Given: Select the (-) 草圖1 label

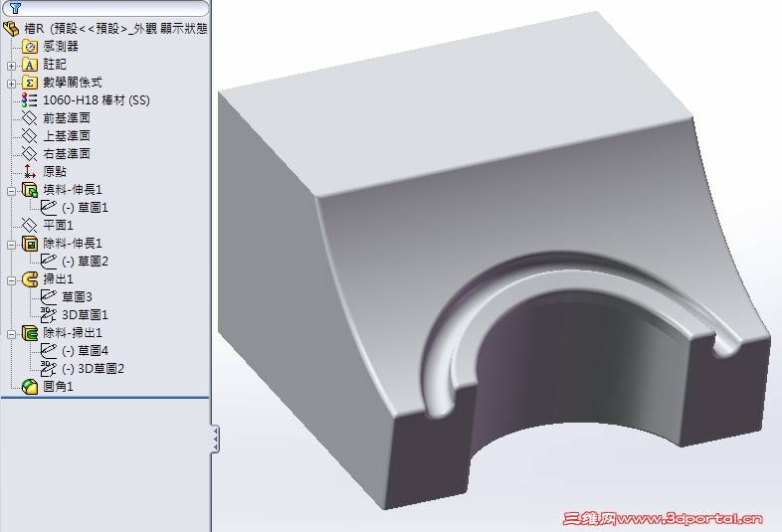Looking at the screenshot, I should coord(85,208).
